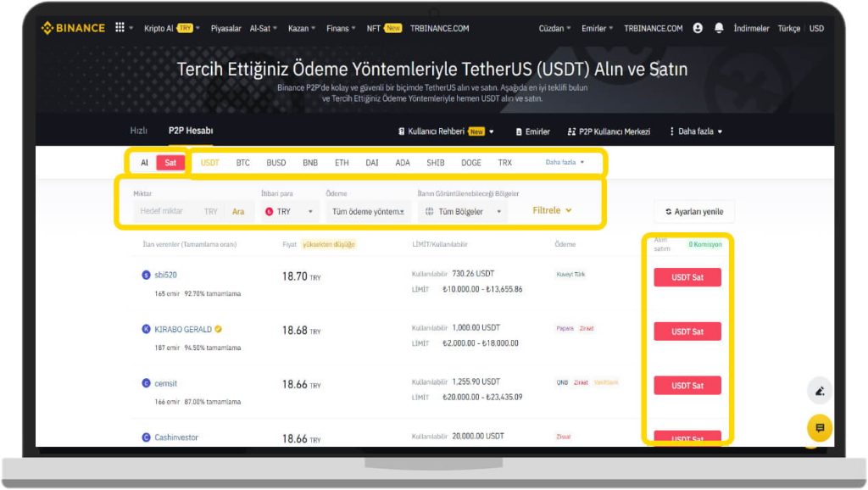Open the apps grid menu icon
Screen dimensions: 868x490
120,28
